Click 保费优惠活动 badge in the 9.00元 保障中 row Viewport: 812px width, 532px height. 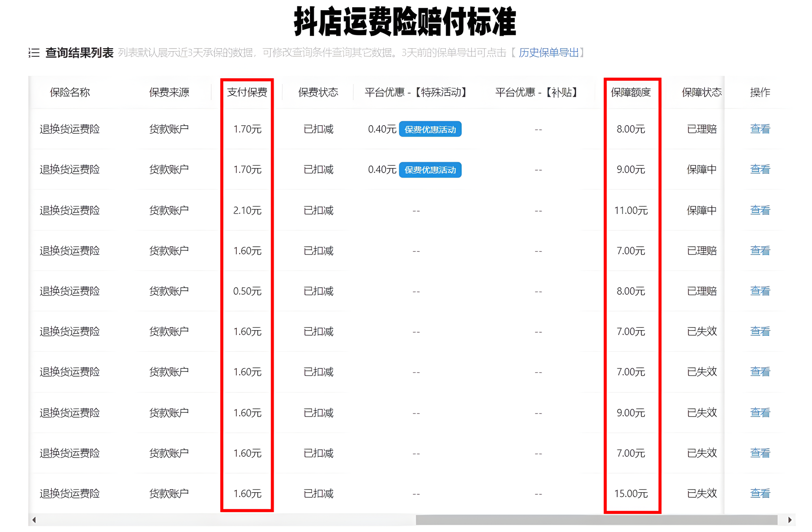[x=430, y=170]
